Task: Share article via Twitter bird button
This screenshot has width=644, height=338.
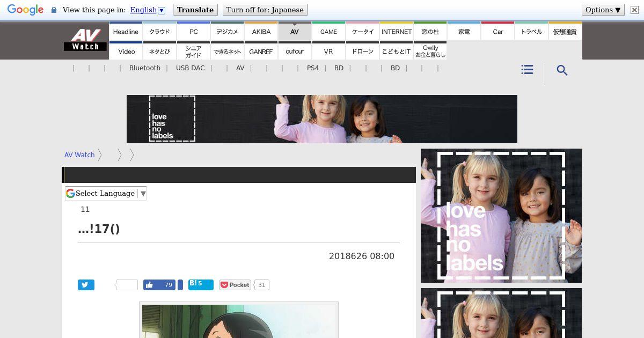Action: point(86,285)
